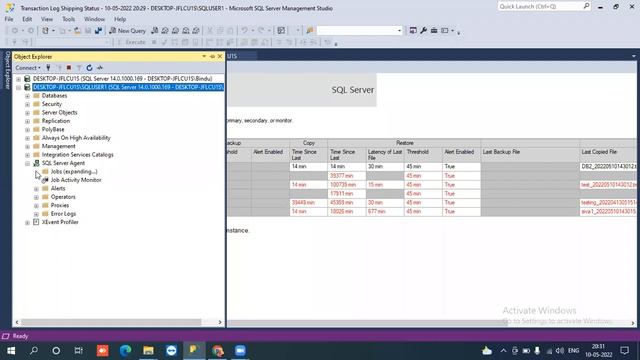
Task: Open the Connect dropdown in Object Explorer
Action: pyautogui.click(x=28, y=68)
